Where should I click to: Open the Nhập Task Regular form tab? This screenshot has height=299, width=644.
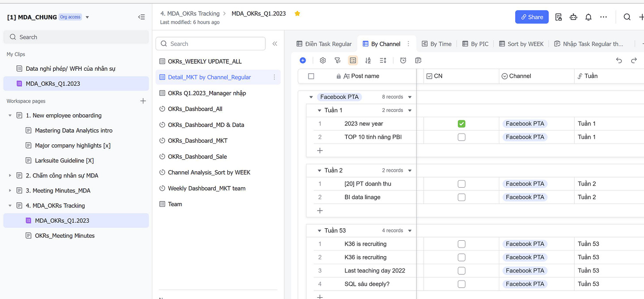click(x=589, y=44)
